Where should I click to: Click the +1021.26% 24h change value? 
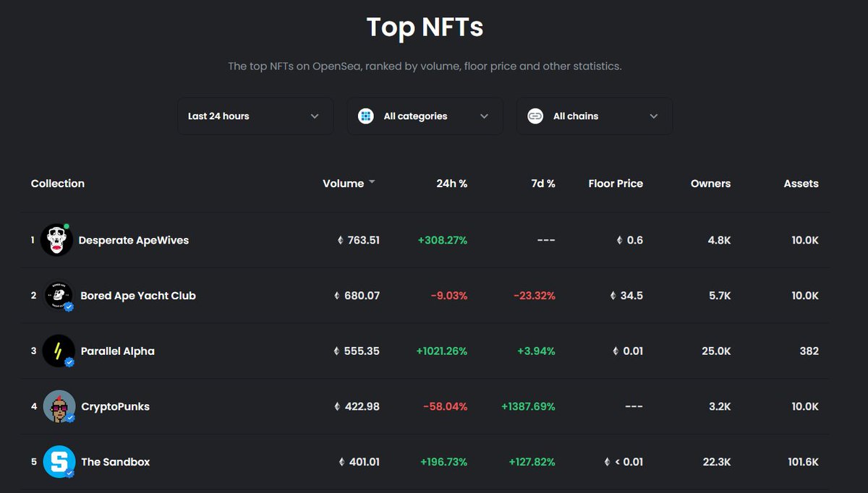click(442, 351)
